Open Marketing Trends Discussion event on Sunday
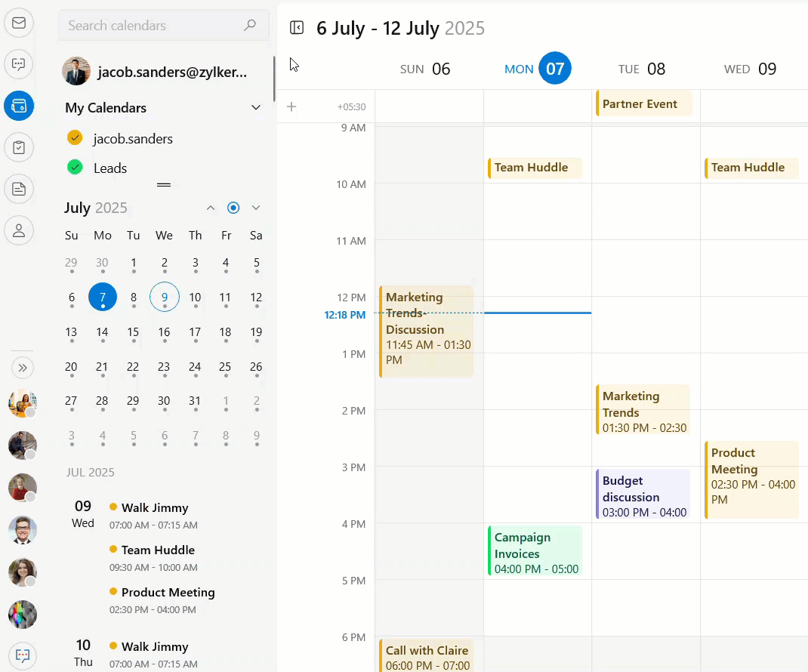 [x=426, y=331]
